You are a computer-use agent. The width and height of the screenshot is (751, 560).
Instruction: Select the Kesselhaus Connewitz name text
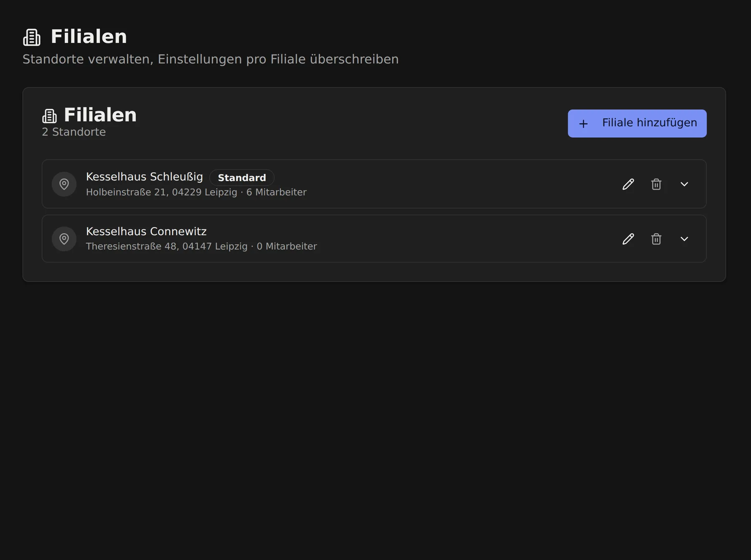[x=146, y=231]
